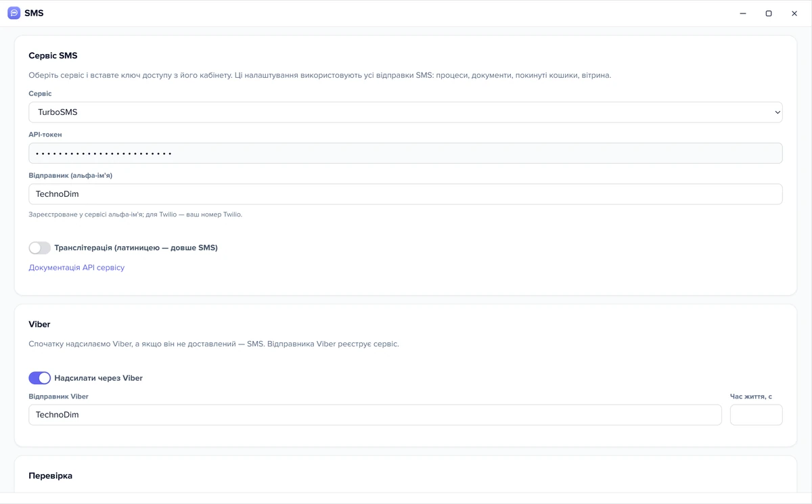Screen dimensions: 812x504
Task: Click the empty Час життя input box
Action: 757,415
